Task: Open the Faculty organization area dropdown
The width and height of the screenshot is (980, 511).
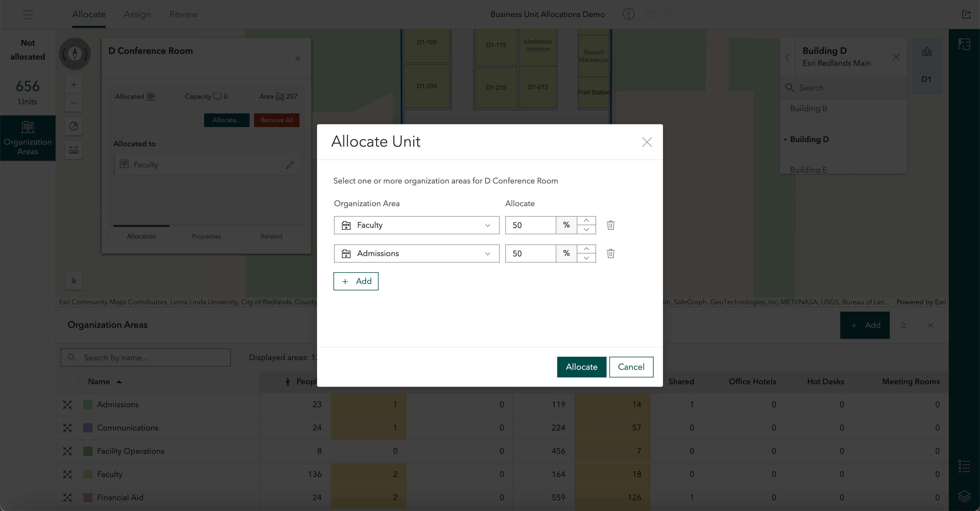Action: pyautogui.click(x=416, y=225)
